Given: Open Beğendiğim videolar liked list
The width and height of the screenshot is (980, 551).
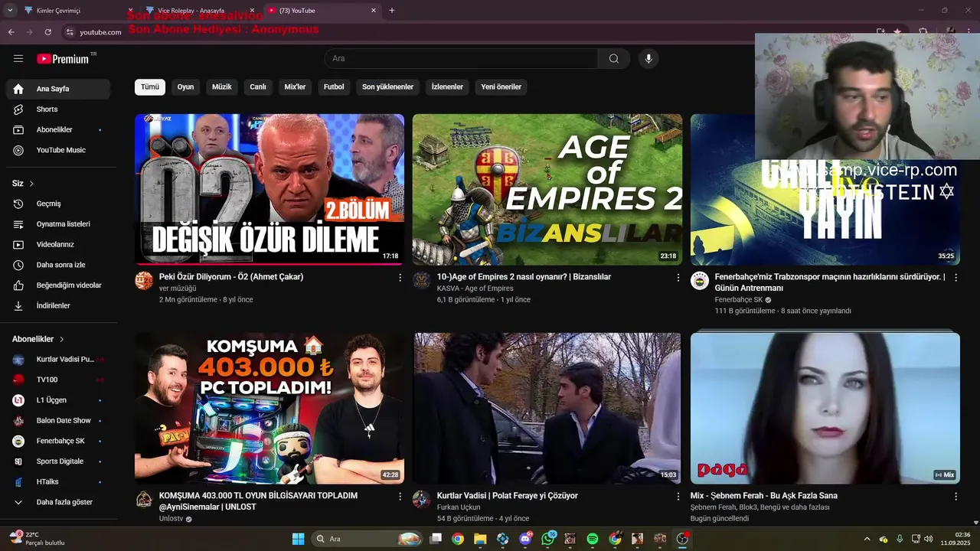Looking at the screenshot, I should click(x=58, y=285).
